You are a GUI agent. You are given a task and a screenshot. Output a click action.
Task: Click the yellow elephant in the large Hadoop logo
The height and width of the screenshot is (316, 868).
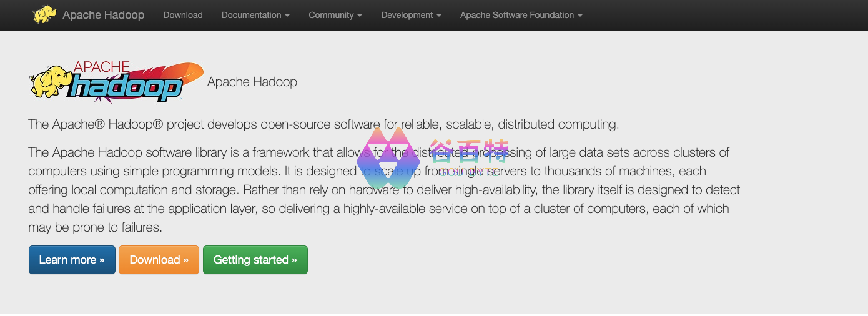point(49,82)
